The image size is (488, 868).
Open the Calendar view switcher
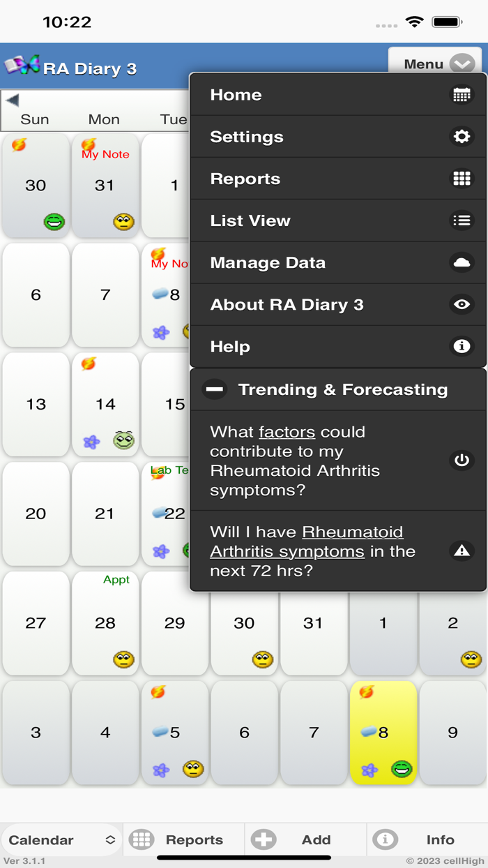pos(59,840)
